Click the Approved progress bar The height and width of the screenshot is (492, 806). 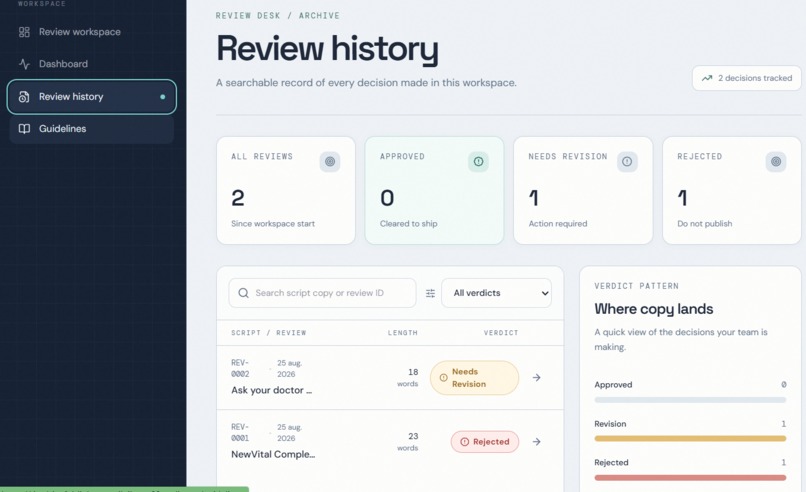pyautogui.click(x=690, y=400)
